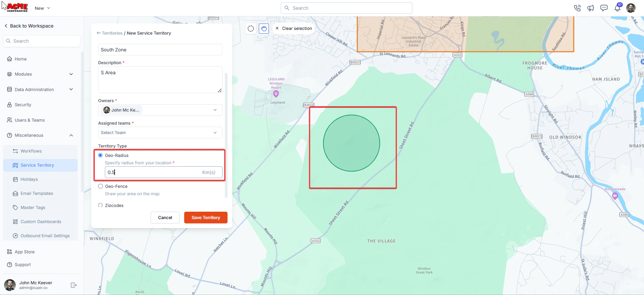Focus the territory name field South Zone
The image size is (644, 295).
[x=160, y=50]
